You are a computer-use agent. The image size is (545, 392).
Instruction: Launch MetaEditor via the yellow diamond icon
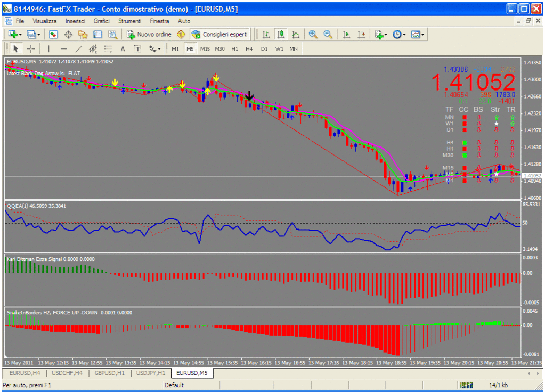pyautogui.click(x=181, y=35)
